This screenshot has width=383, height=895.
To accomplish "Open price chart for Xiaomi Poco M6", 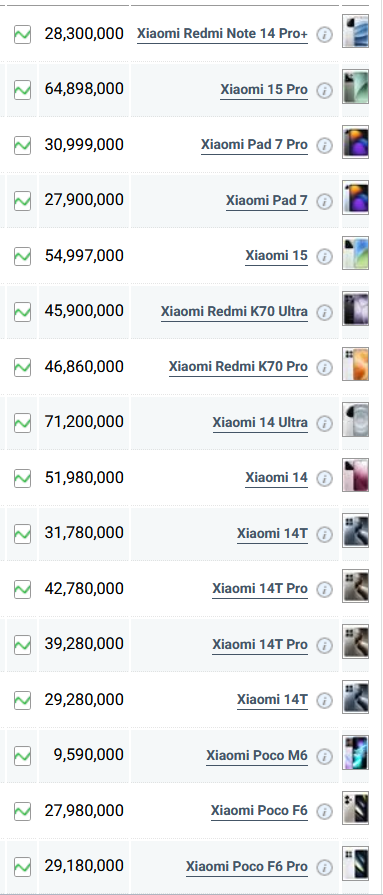I will 22,756.
